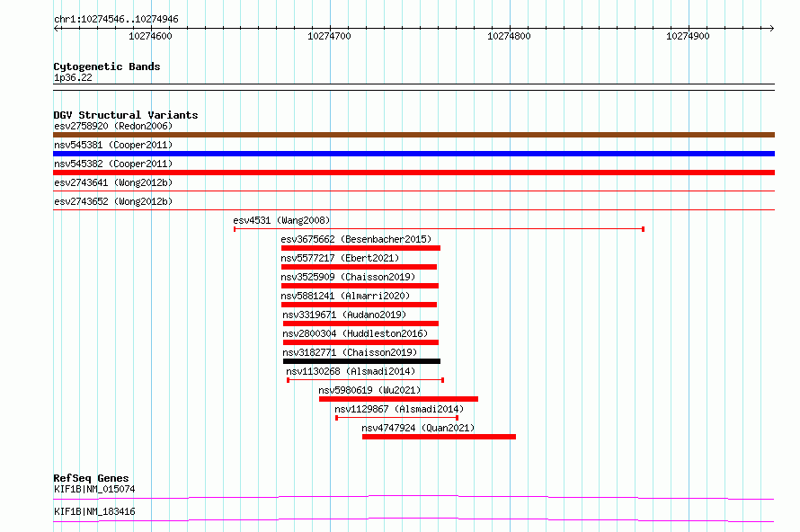Select the red bar under nsv5577217
Image resolution: width=800 pixels, height=532 pixels.
[359, 267]
